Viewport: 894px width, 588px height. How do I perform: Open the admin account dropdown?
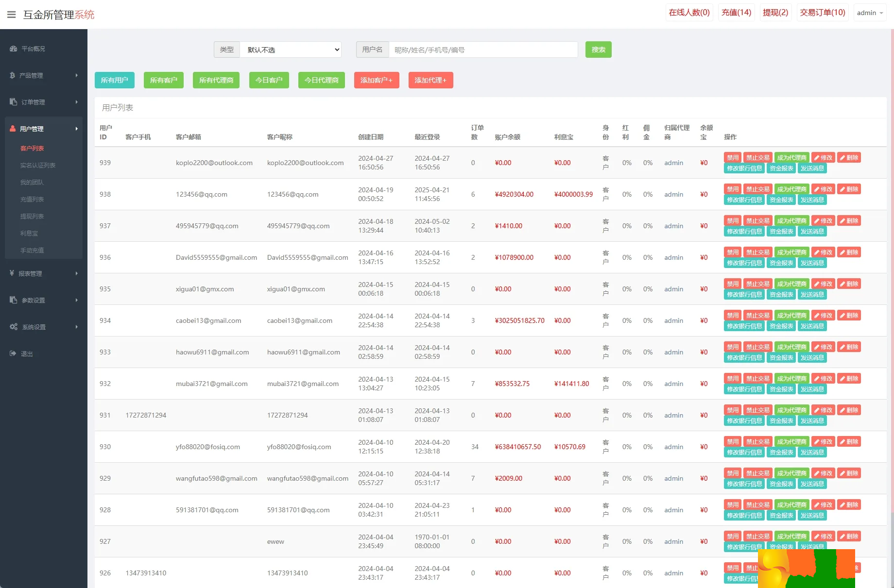pyautogui.click(x=870, y=13)
